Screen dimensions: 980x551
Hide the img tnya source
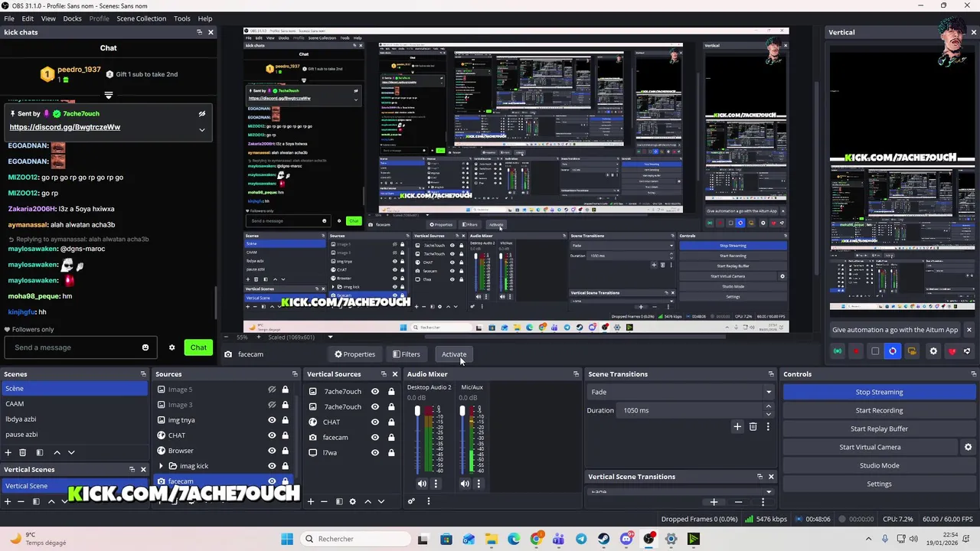272,420
